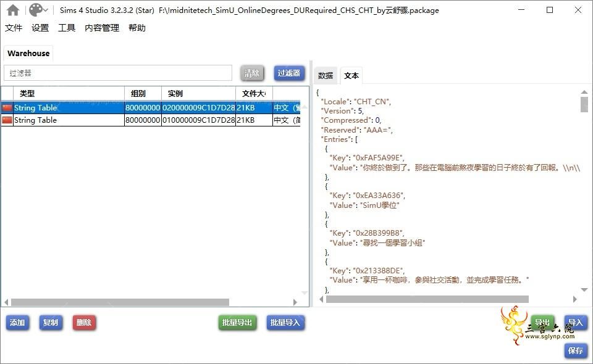Click the 批量导入 batch import button
Viewport: 593px width, 364px height.
pyautogui.click(x=285, y=323)
